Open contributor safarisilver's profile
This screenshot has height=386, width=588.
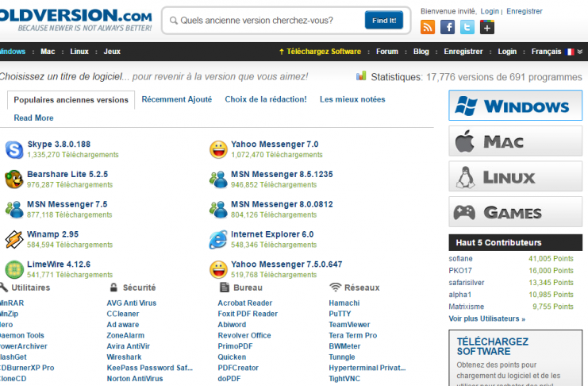point(467,283)
